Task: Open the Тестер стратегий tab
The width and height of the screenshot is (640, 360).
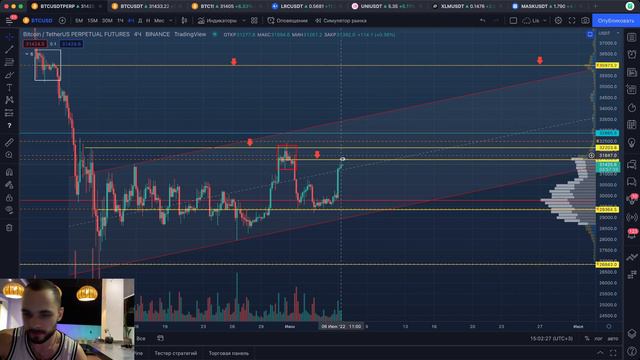Action: click(176, 353)
